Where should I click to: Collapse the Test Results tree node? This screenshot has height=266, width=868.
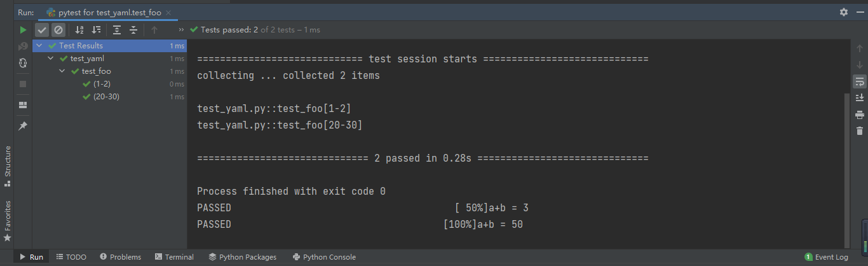point(39,46)
